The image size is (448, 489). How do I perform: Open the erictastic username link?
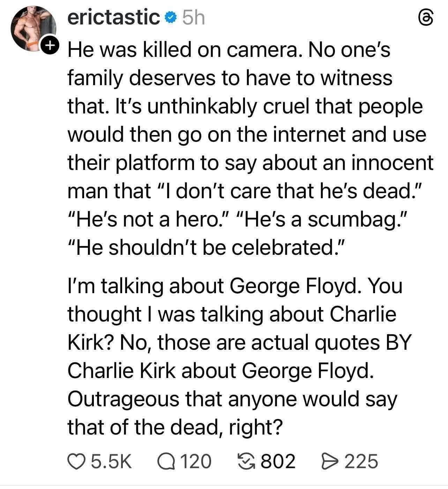(114, 18)
